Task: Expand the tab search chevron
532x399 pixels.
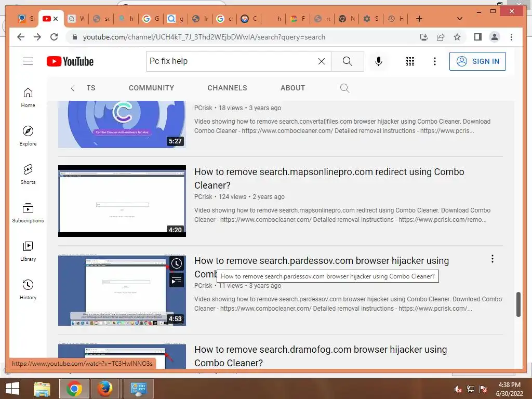Action: click(x=460, y=19)
